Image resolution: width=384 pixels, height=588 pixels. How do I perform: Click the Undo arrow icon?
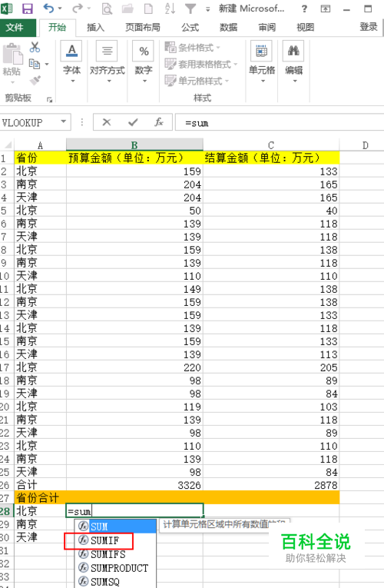(x=48, y=8)
